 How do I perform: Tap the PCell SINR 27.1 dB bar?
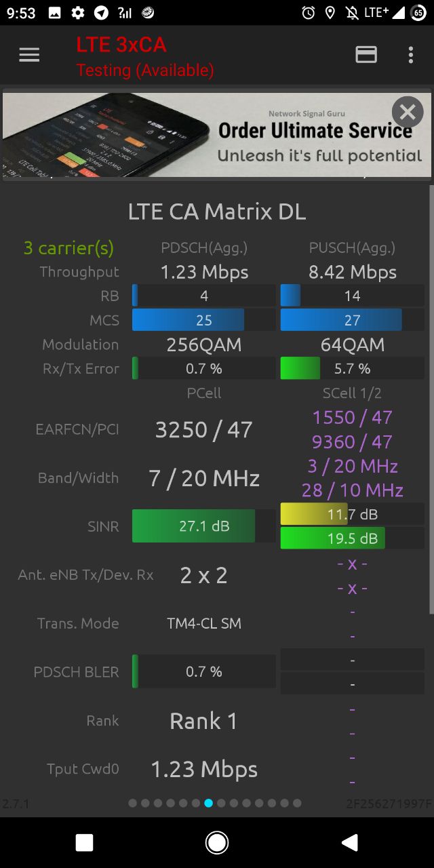(x=203, y=526)
